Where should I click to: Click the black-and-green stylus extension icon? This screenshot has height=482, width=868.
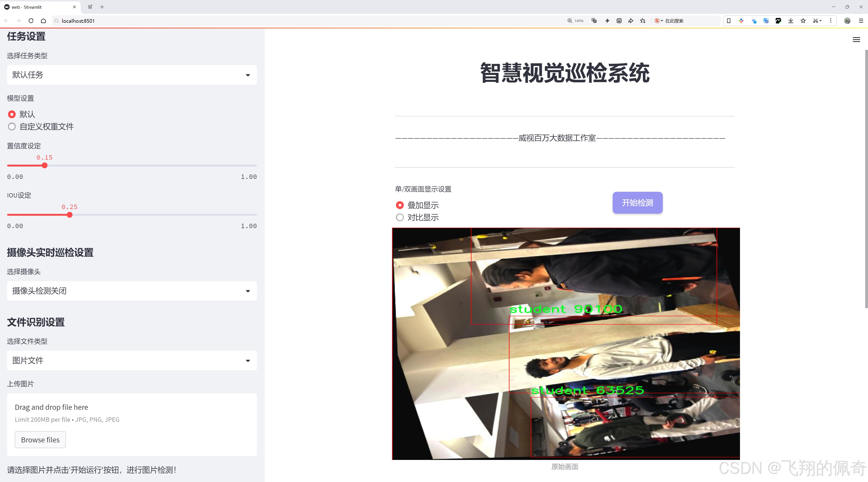click(x=778, y=21)
